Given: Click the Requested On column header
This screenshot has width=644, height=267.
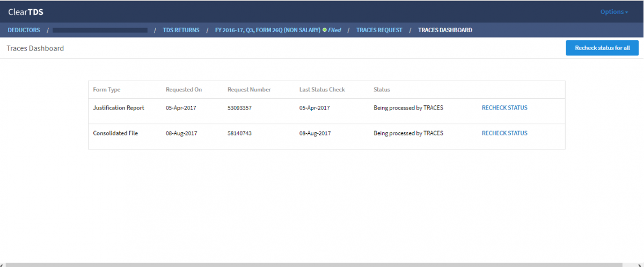Looking at the screenshot, I should coord(184,90).
